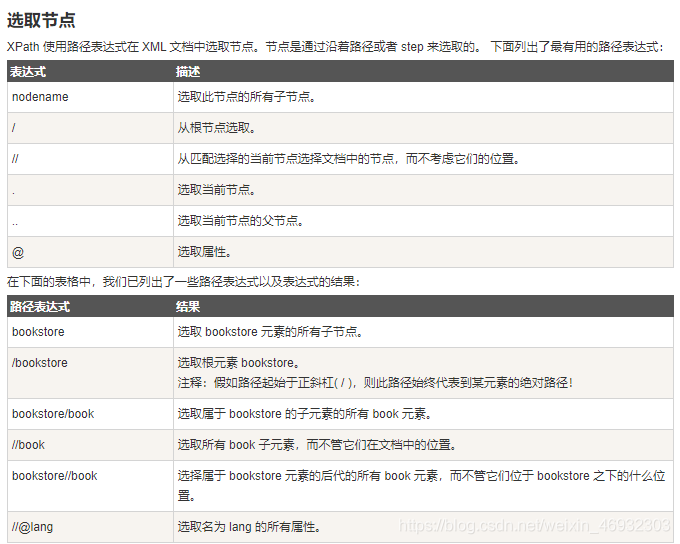Viewport: 680px width, 544px height.
Task: Click description 选取属性
Action: [x=204, y=252]
